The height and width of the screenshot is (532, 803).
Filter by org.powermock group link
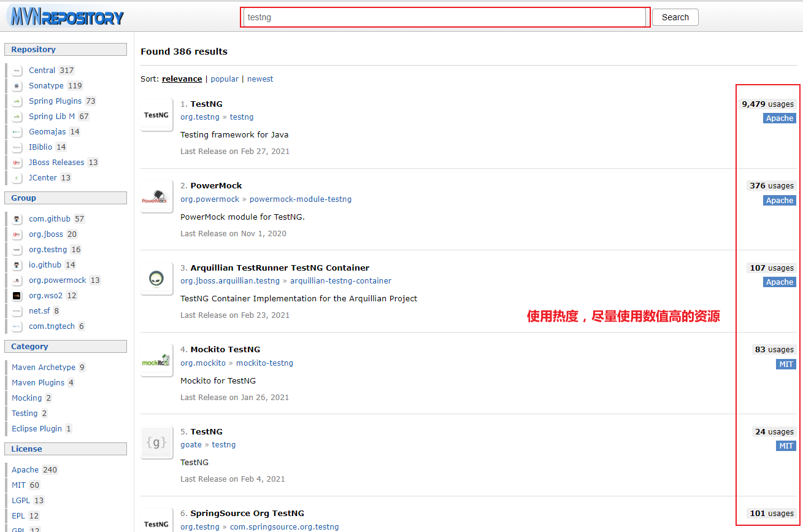click(58, 280)
